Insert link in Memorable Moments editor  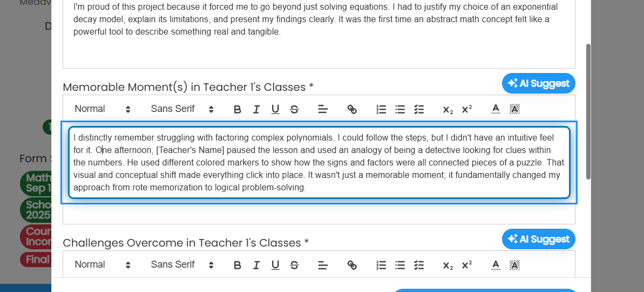(352, 109)
